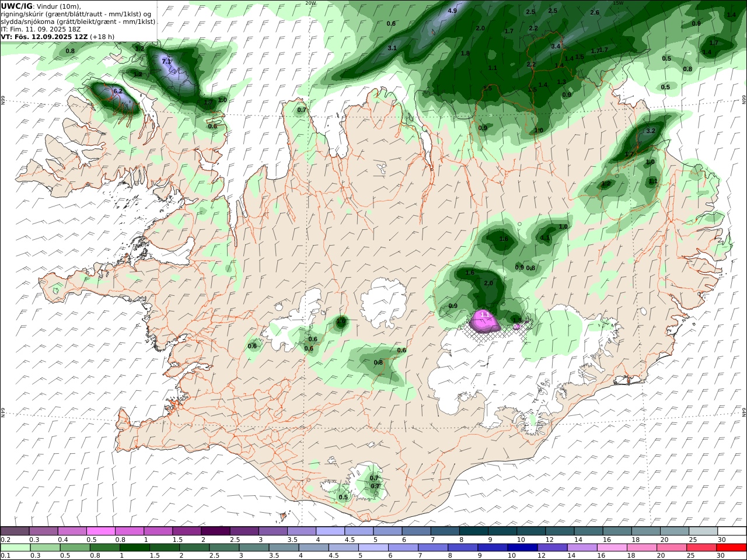
Task: Click the 0.2 label in the snow legend
Action: pos(5,540)
